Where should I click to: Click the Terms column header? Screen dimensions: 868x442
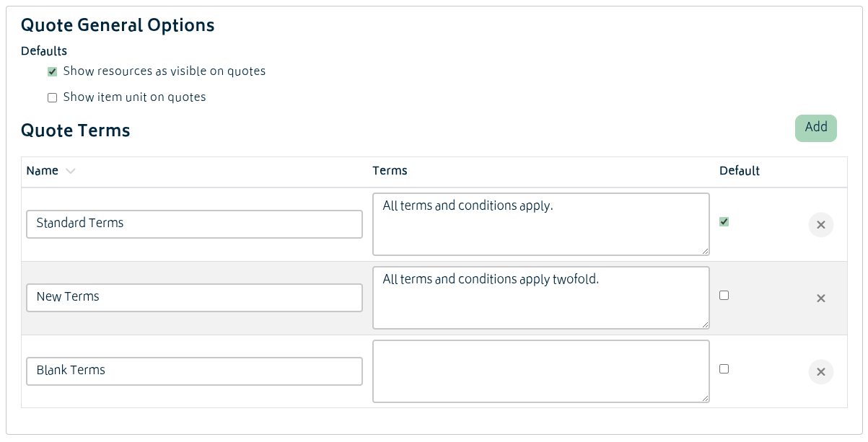390,171
